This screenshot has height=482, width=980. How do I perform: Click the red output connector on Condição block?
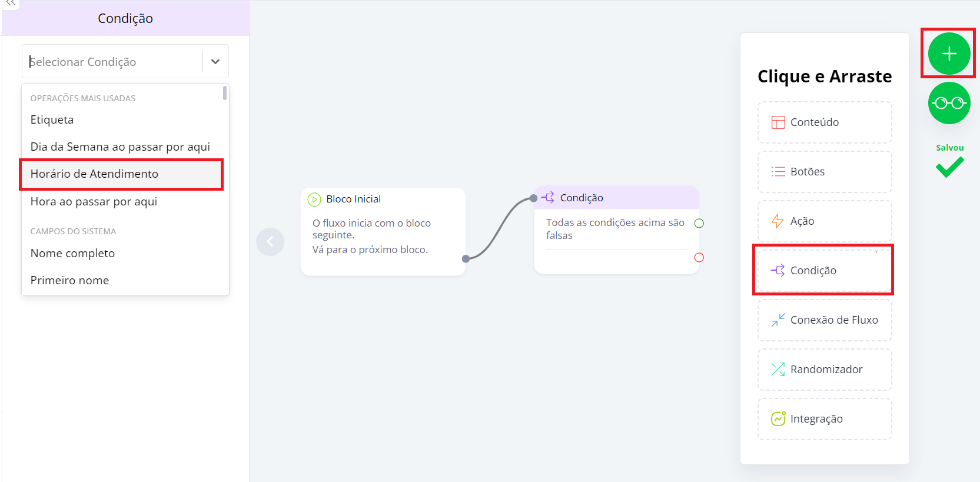[x=699, y=257]
